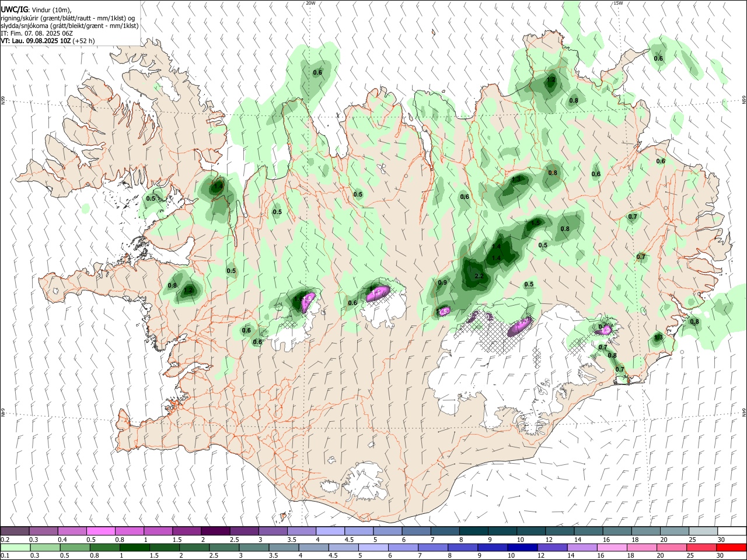
Task: Pick the darkest green swatch between 1 and 1.5 on the rain scale
Action: pos(134,548)
